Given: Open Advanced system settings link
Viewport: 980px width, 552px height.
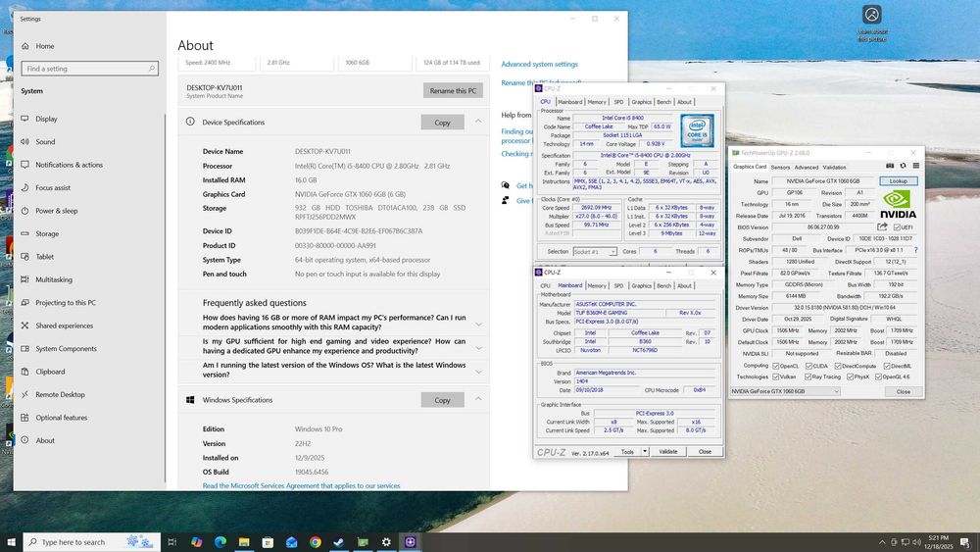Looking at the screenshot, I should (539, 64).
